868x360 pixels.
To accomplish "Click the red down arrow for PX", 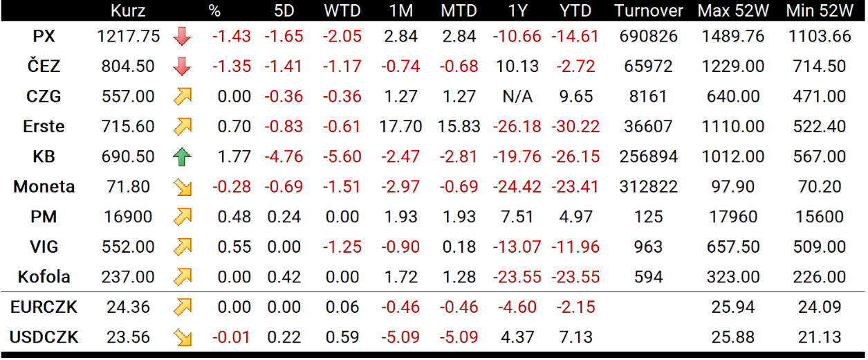I will tap(182, 37).
